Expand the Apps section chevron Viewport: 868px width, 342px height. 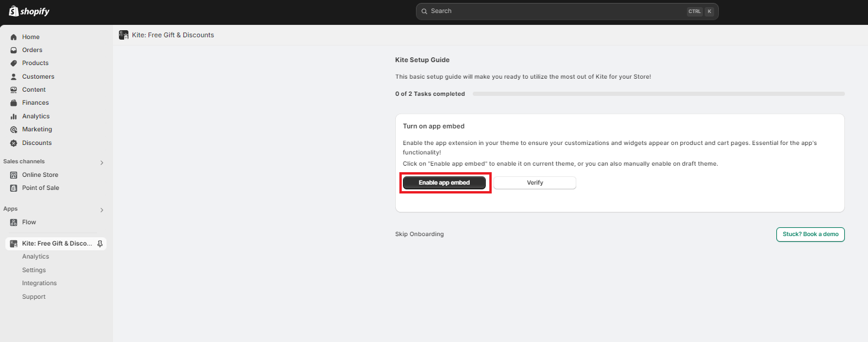coord(102,210)
